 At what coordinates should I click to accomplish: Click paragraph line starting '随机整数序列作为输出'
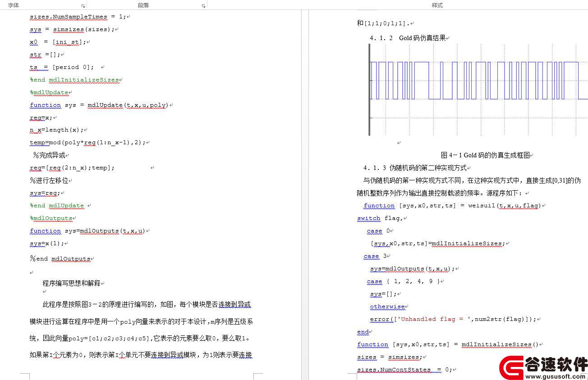click(x=441, y=193)
